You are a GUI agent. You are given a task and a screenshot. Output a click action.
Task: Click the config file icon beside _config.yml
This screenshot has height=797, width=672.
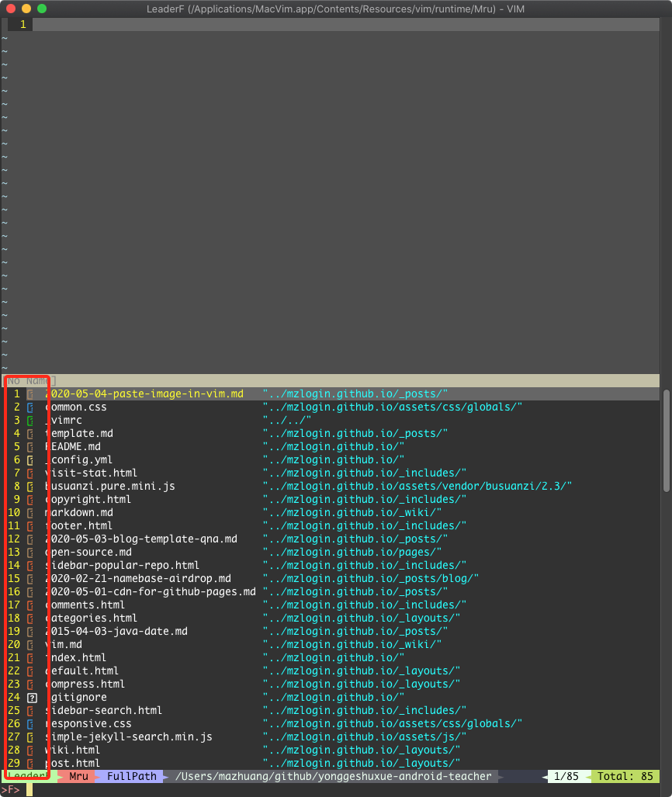31,459
